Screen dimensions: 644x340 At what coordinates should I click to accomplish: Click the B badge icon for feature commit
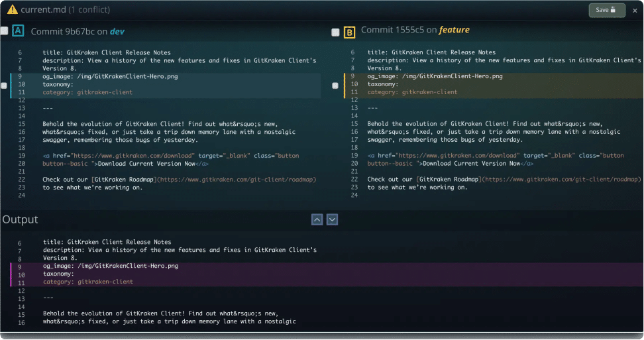[x=349, y=32]
